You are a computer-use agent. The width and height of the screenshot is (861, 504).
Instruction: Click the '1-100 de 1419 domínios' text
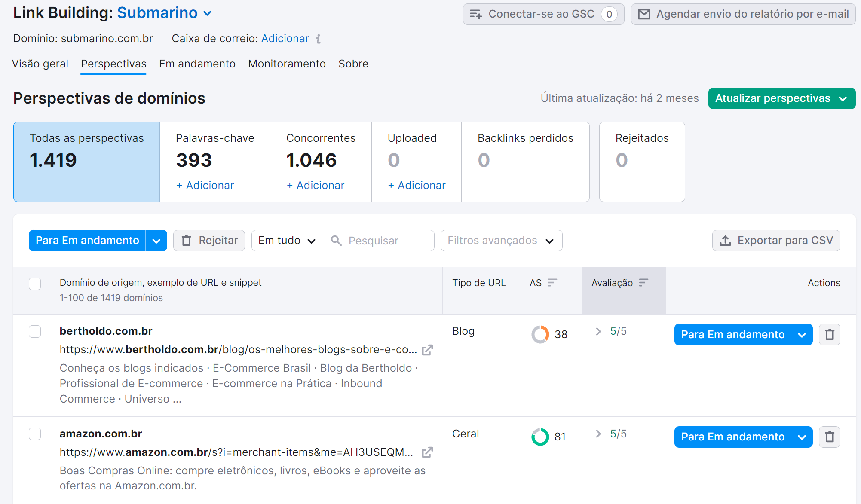(111, 298)
